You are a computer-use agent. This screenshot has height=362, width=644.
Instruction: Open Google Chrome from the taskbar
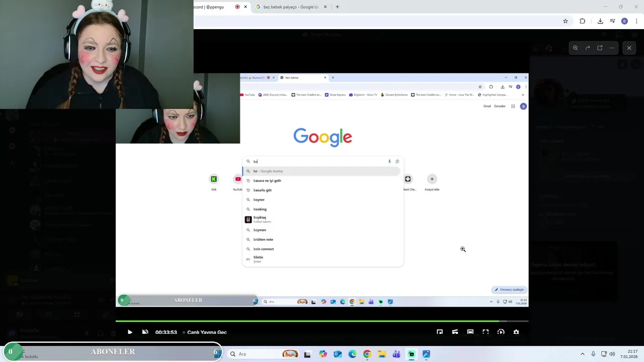[x=367, y=354]
